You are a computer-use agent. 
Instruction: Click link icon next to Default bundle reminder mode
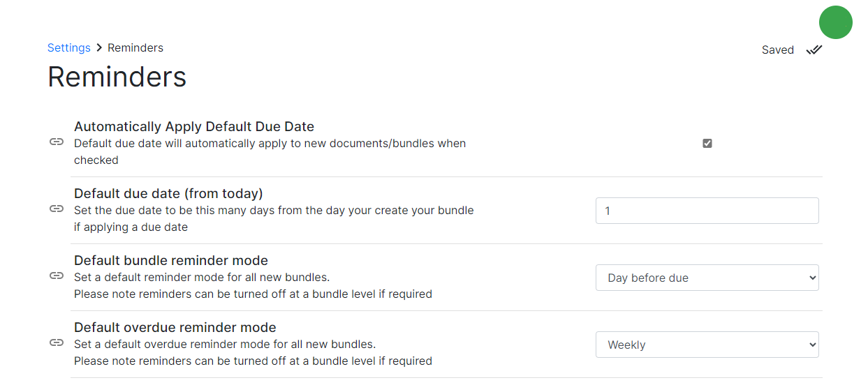pos(57,275)
